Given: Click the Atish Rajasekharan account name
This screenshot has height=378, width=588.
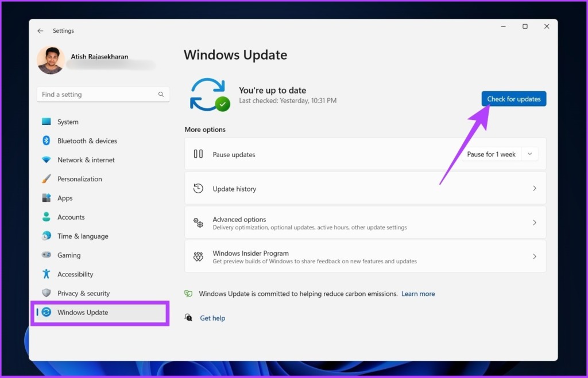Looking at the screenshot, I should (99, 57).
